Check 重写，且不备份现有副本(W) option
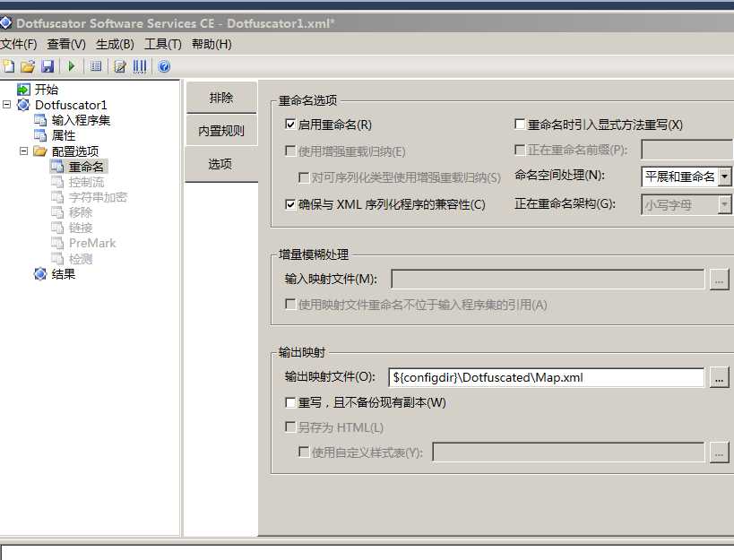The height and width of the screenshot is (560, 734). pyautogui.click(x=290, y=402)
